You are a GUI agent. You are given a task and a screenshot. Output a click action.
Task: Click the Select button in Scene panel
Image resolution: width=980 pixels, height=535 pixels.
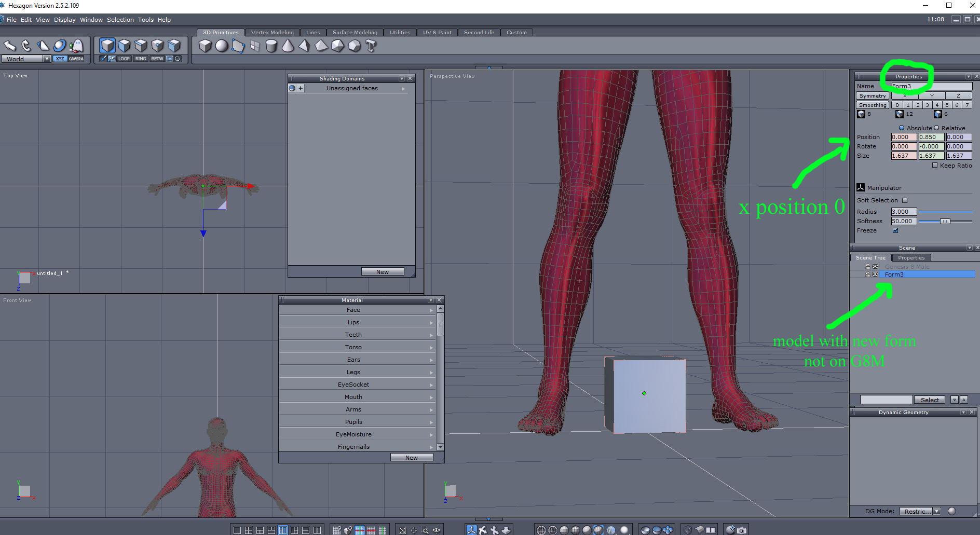pyautogui.click(x=929, y=400)
